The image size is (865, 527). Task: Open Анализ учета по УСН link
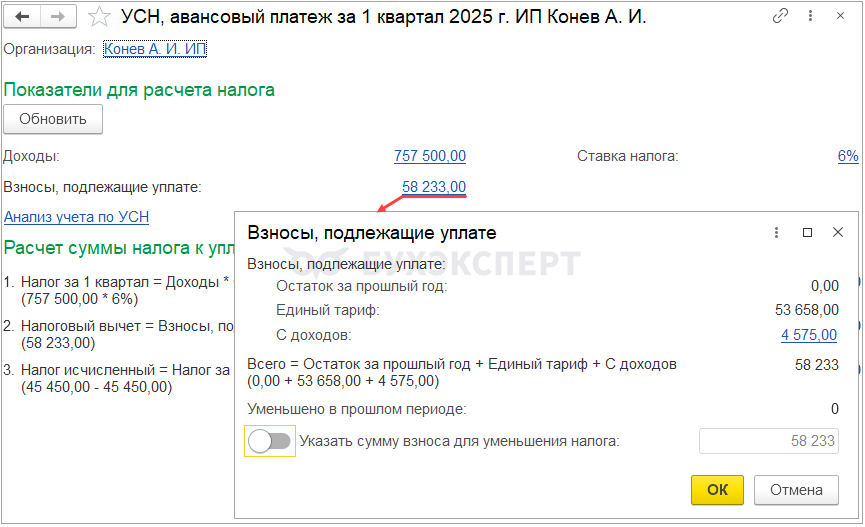[x=77, y=217]
